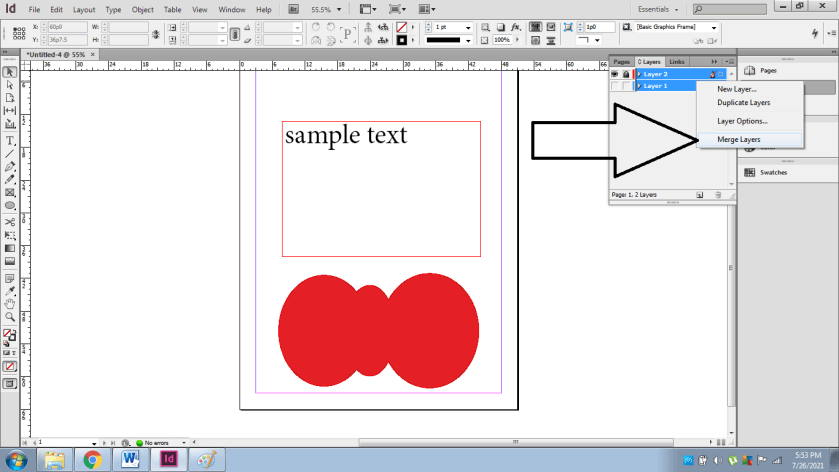Select the Direct Selection tool
Image resolution: width=839 pixels, height=472 pixels.
10,85
